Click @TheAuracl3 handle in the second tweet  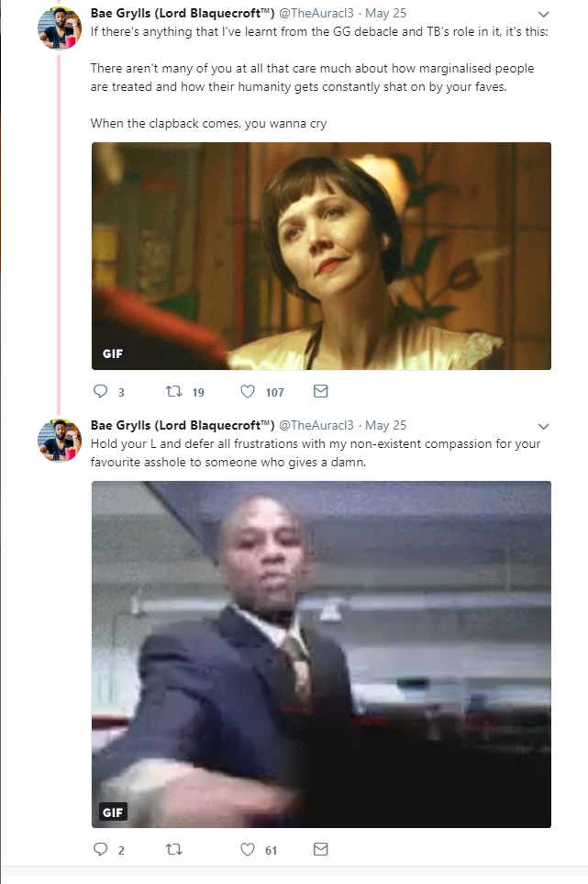point(316,425)
